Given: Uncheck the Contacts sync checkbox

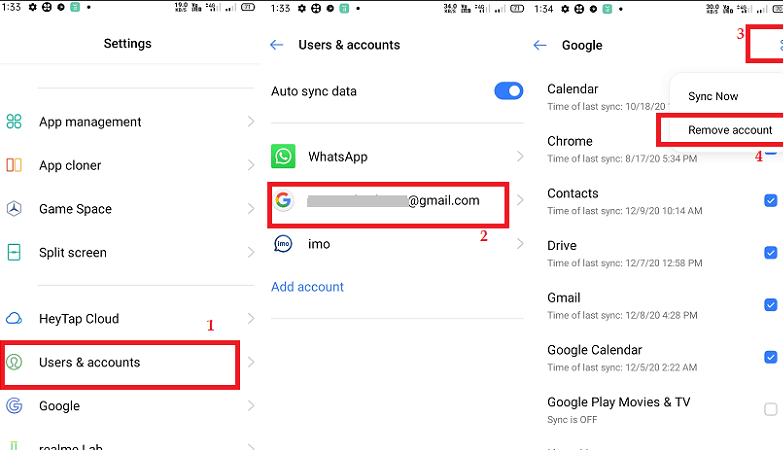Looking at the screenshot, I should click(771, 200).
